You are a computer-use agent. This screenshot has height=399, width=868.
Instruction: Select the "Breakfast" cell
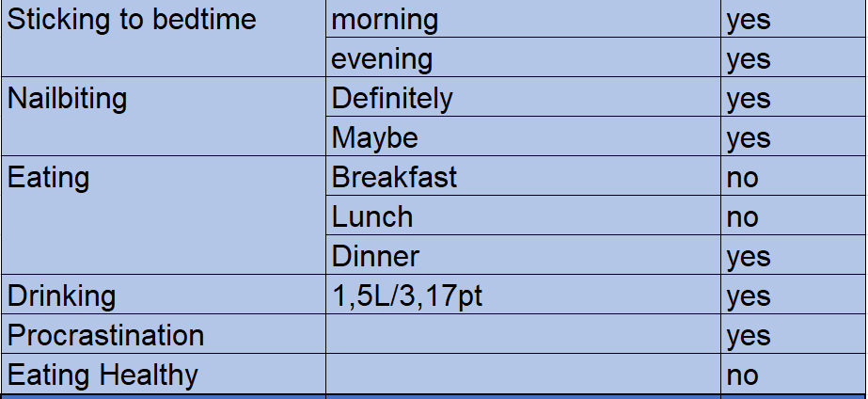[x=394, y=178]
